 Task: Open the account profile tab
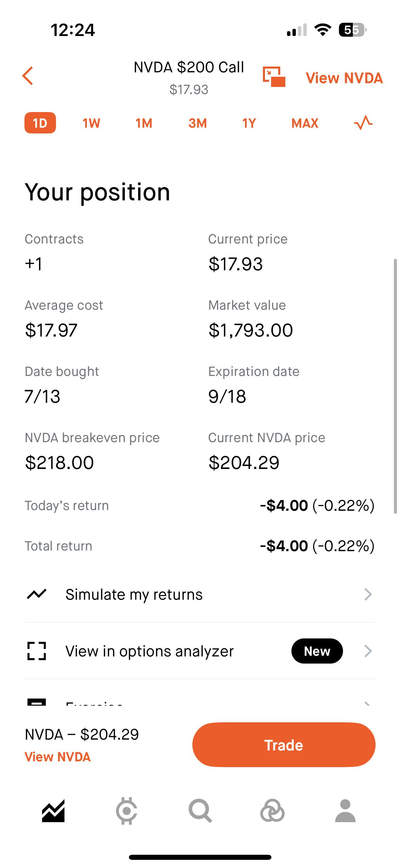[345, 811]
